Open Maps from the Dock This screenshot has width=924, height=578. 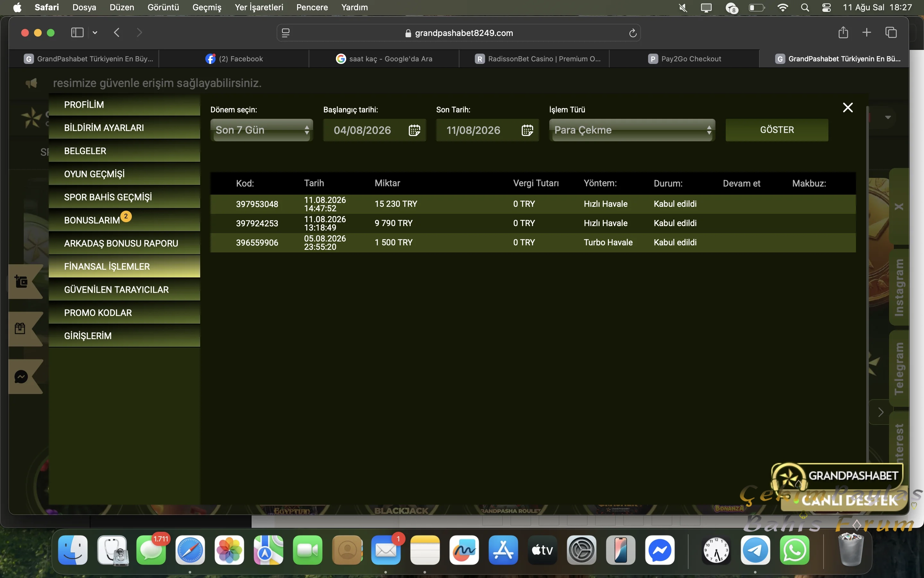click(269, 550)
